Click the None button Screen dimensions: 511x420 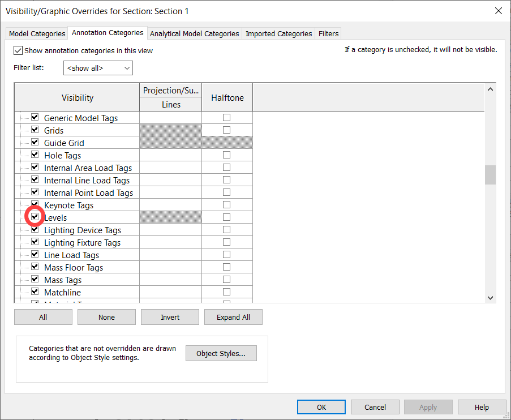click(106, 317)
